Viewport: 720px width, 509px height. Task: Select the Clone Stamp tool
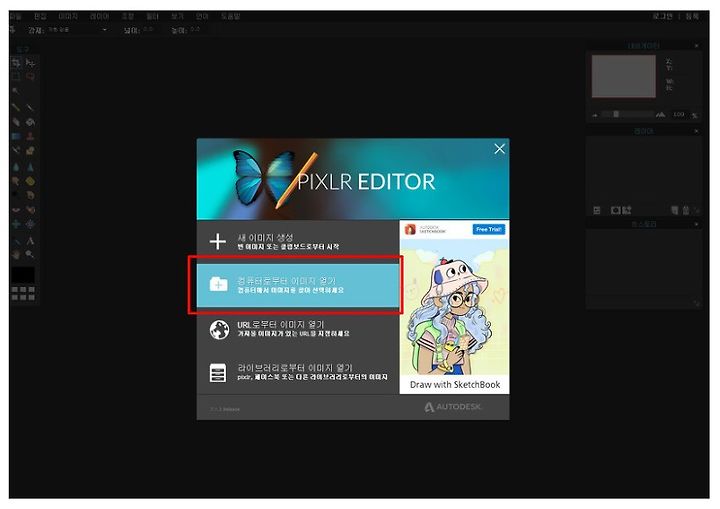(x=30, y=136)
